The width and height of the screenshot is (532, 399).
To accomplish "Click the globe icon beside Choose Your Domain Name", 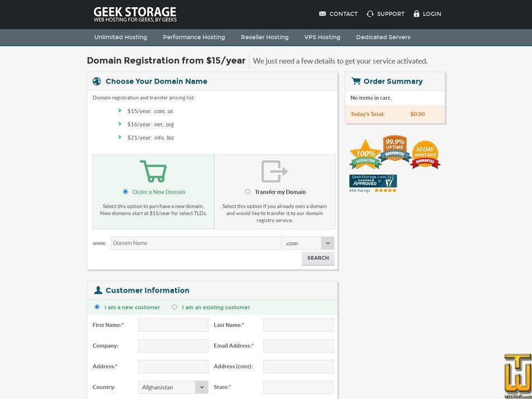I will pyautogui.click(x=97, y=81).
